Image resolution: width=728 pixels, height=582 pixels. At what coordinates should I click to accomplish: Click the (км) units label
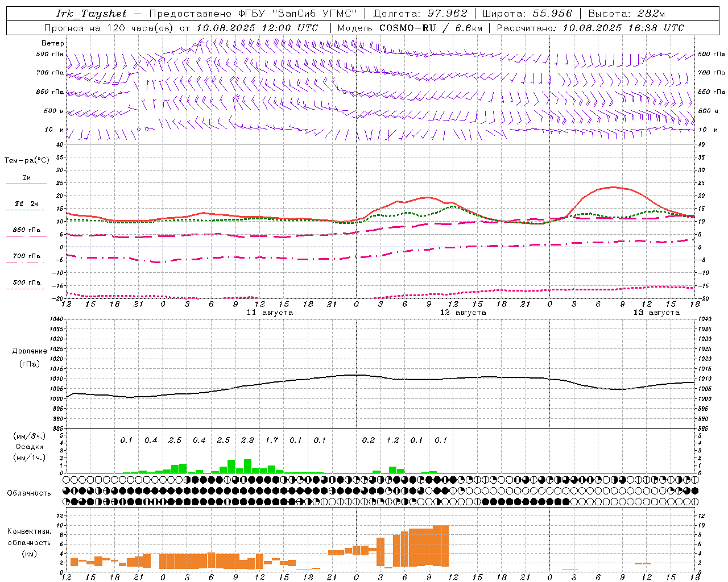click(x=29, y=554)
